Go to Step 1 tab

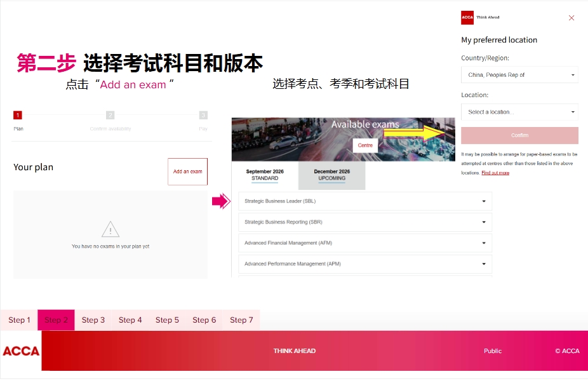click(x=19, y=320)
